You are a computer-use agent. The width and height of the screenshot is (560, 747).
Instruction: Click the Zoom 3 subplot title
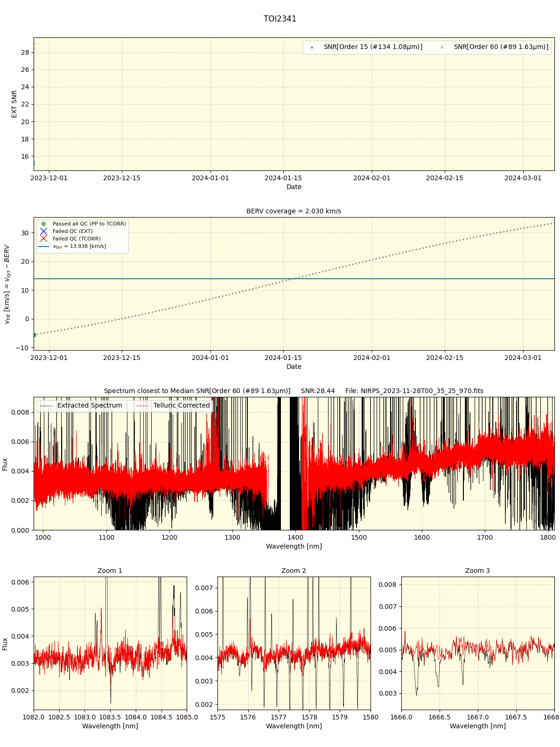[x=478, y=571]
